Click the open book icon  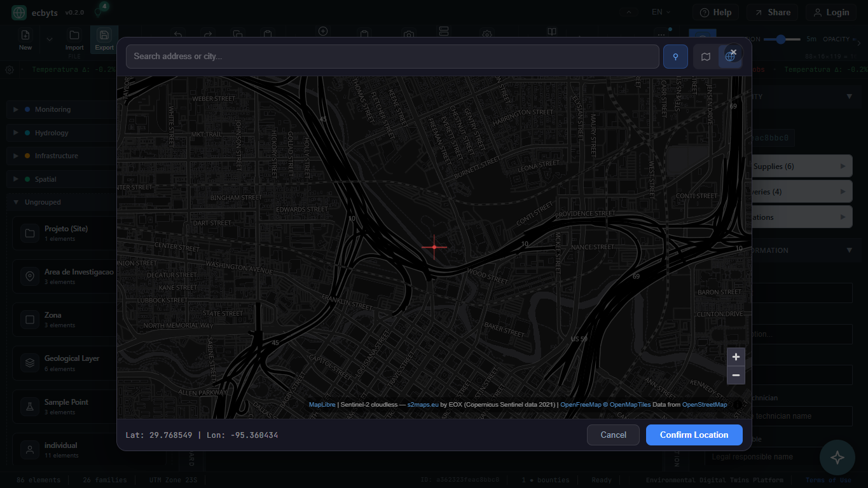pyautogui.click(x=553, y=32)
